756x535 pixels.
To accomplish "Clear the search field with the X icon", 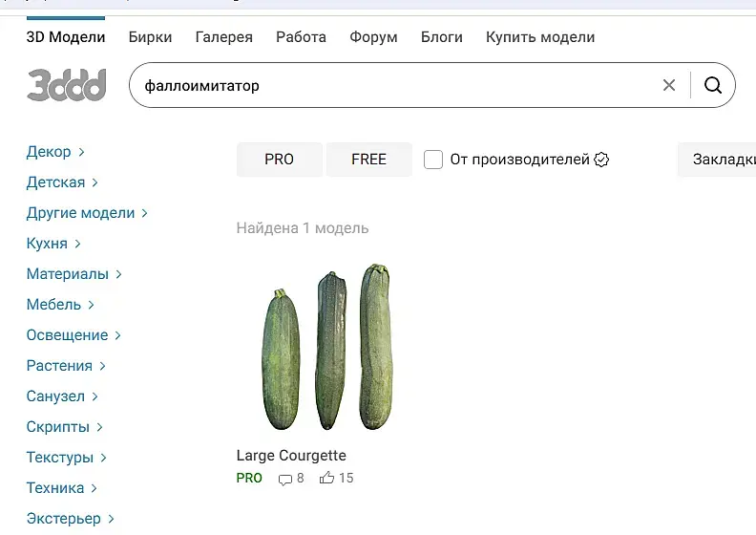I will [x=669, y=86].
